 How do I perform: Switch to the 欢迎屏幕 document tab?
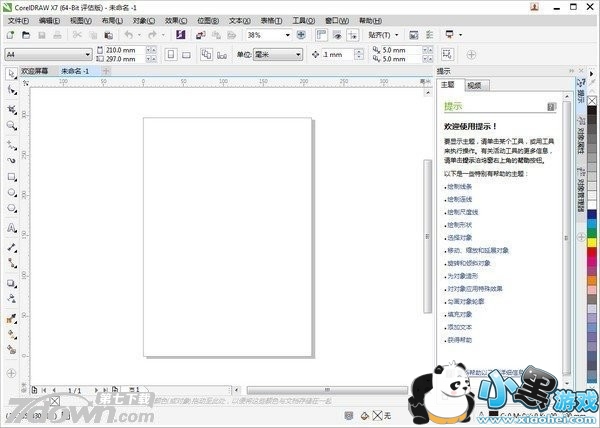[x=36, y=72]
